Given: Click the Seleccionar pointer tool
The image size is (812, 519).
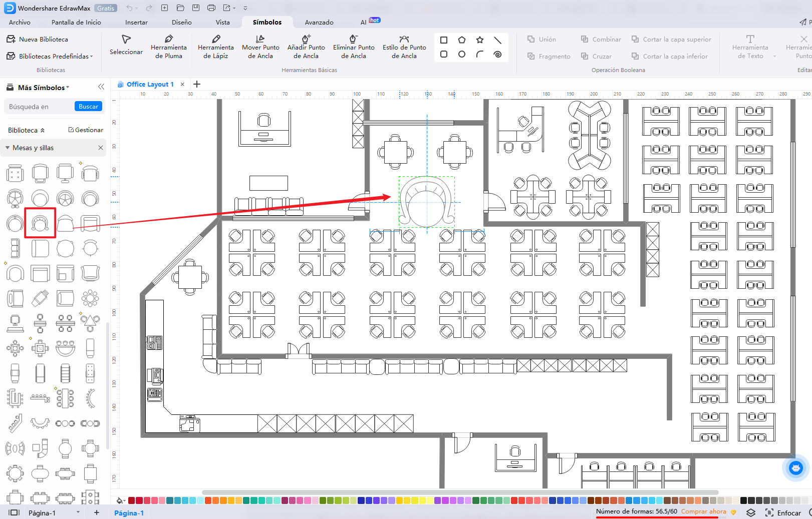Looking at the screenshot, I should [126, 45].
